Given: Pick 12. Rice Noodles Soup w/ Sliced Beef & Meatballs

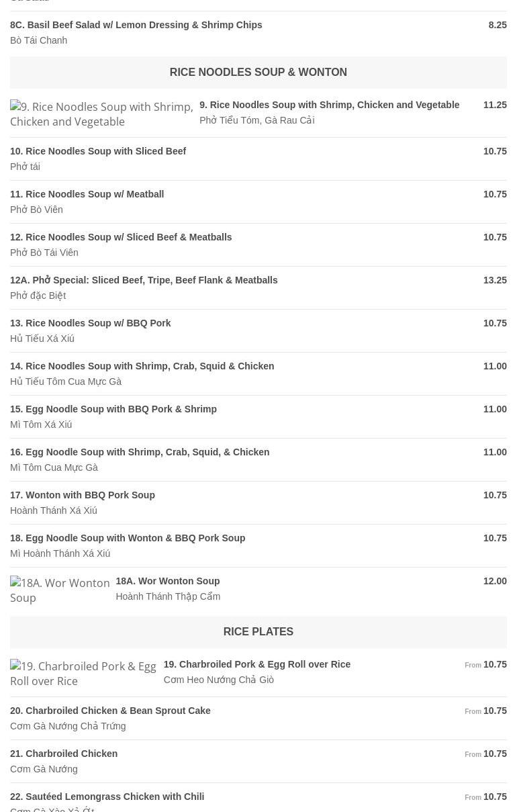Looking at the screenshot, I should 121,238.
